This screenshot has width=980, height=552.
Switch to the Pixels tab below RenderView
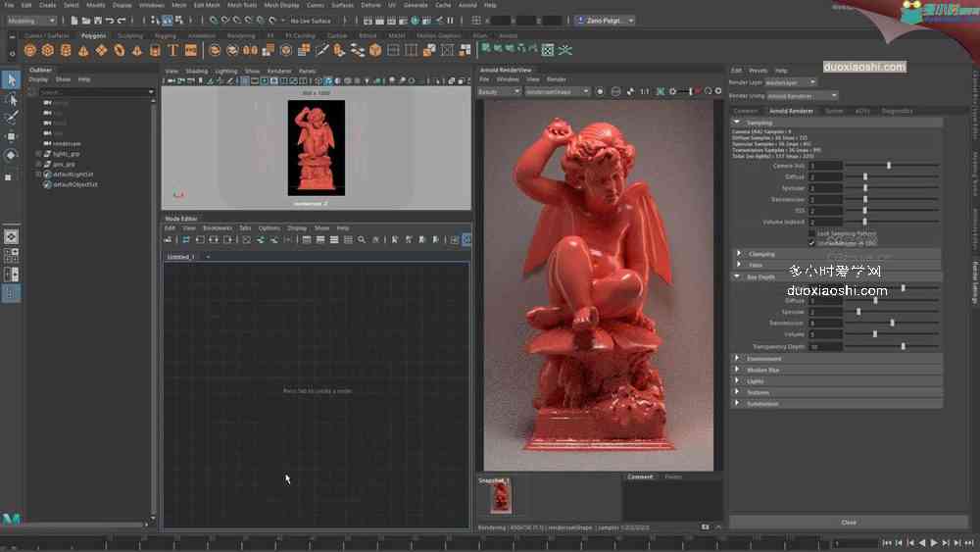pos(673,477)
